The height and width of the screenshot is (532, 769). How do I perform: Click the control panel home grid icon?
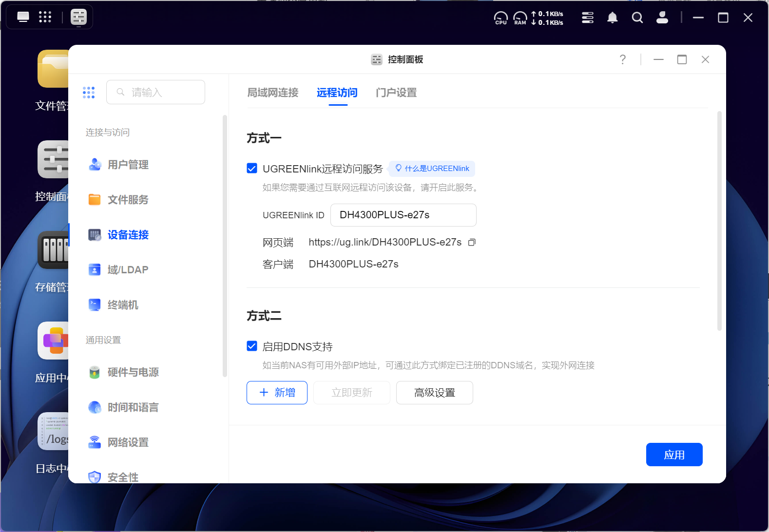tap(89, 93)
